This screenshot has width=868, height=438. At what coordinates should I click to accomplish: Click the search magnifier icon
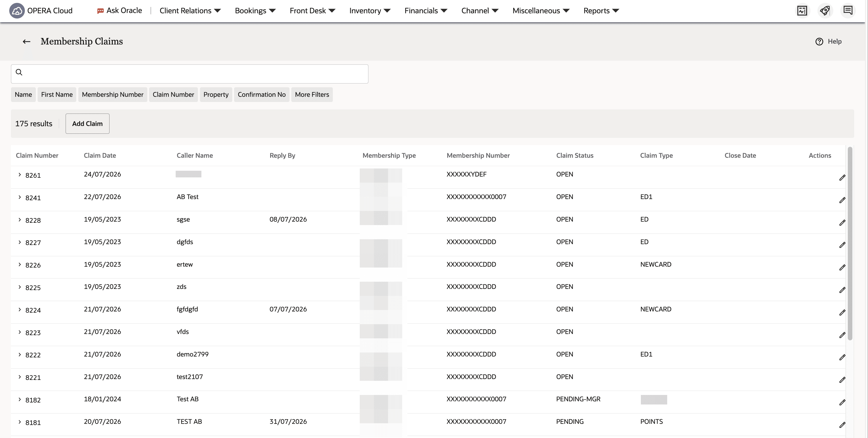19,72
